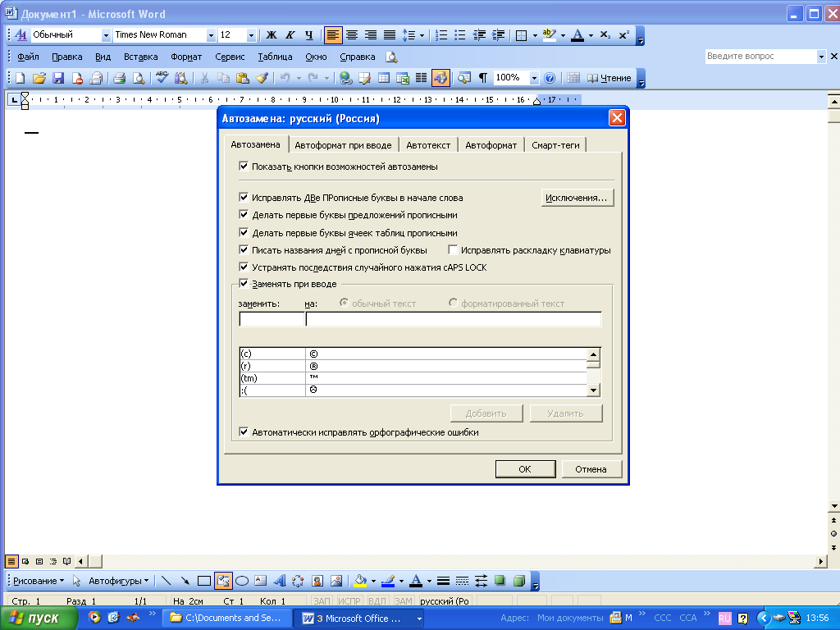Screen dimensions: 840x630
Task: Open the Таблица menu
Action: click(x=275, y=57)
